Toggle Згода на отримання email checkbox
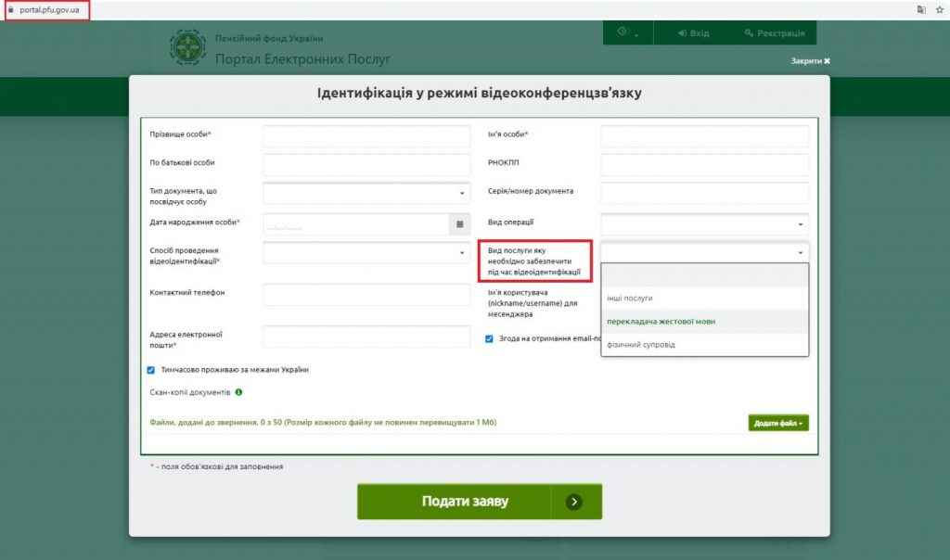 pos(489,339)
